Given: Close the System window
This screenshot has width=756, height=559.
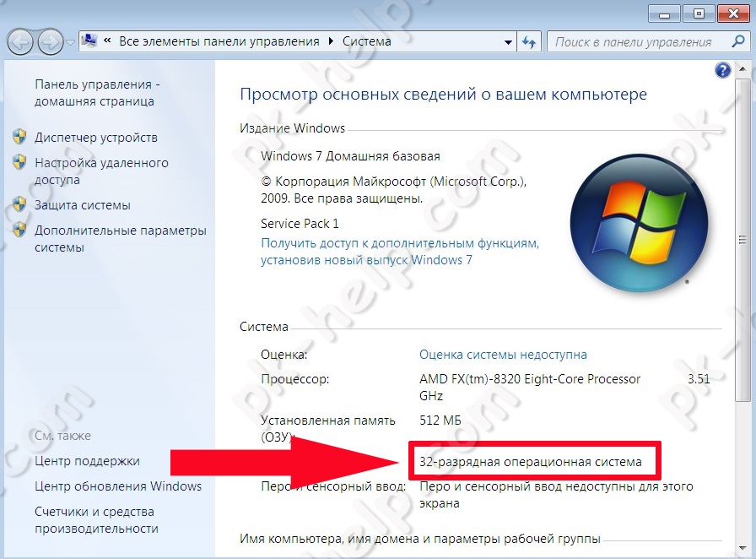Looking at the screenshot, I should (x=734, y=14).
